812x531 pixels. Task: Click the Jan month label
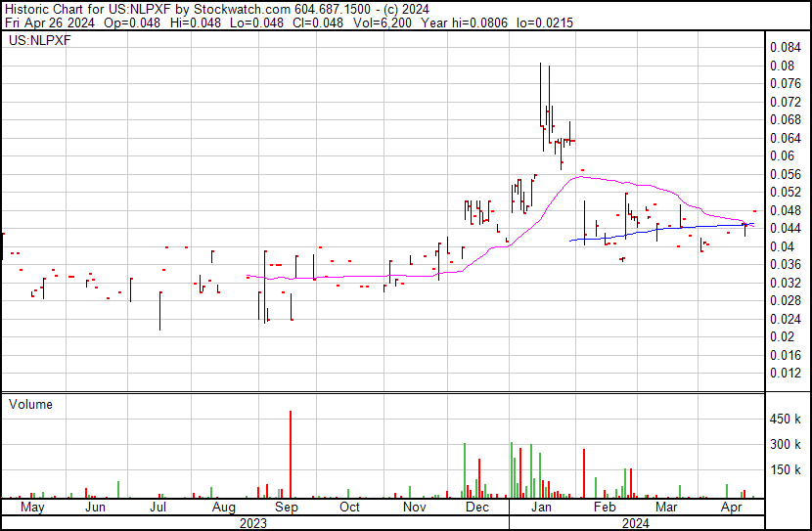pyautogui.click(x=541, y=508)
